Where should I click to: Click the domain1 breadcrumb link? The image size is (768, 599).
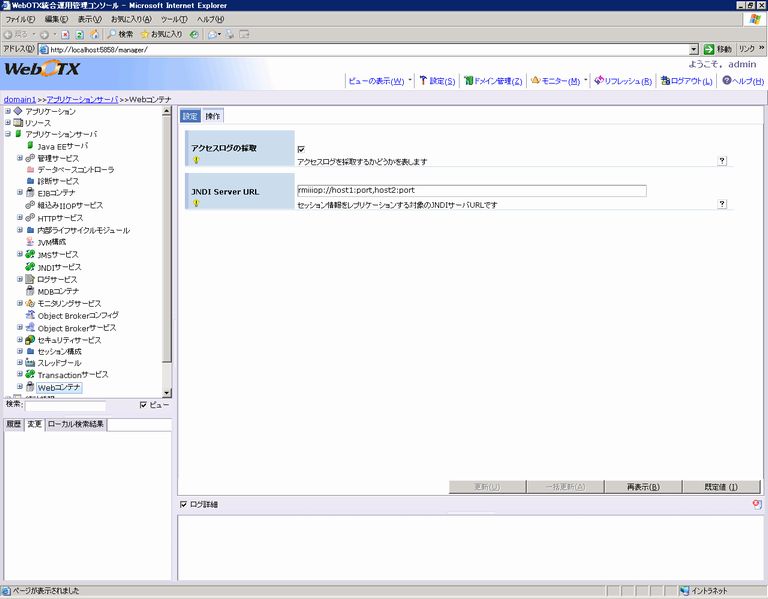[20, 100]
